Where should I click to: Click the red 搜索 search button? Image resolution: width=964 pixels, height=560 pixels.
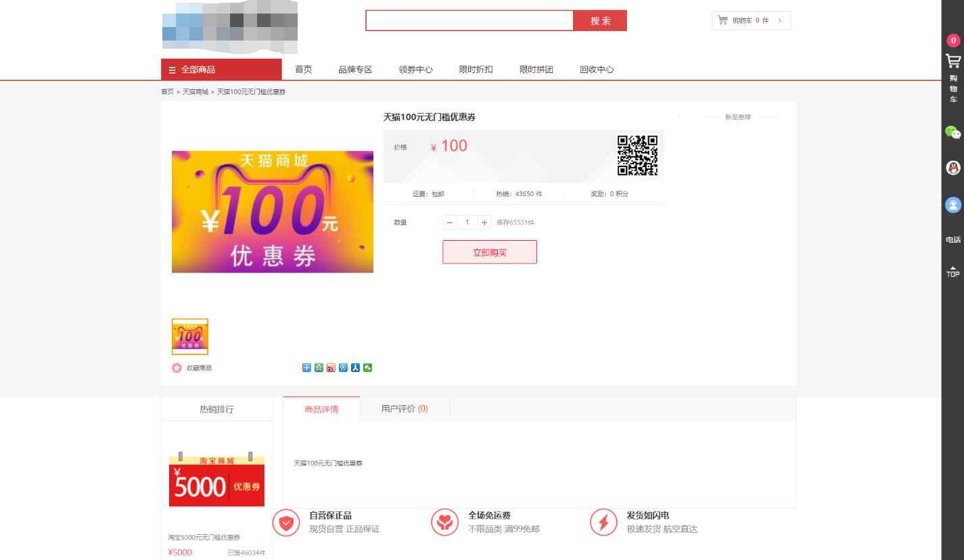(600, 21)
